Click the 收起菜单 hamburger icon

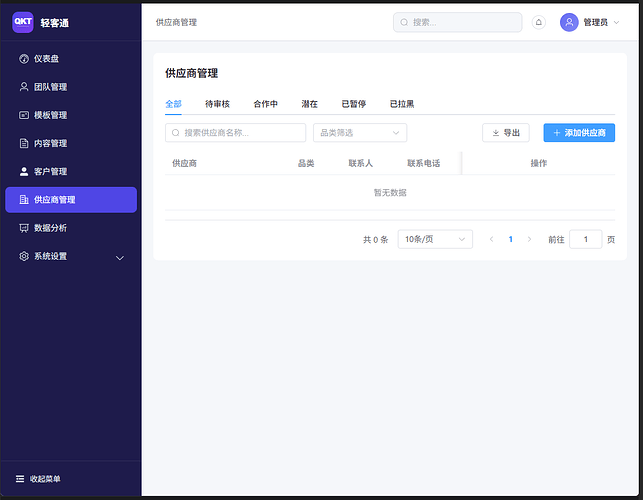click(20, 479)
